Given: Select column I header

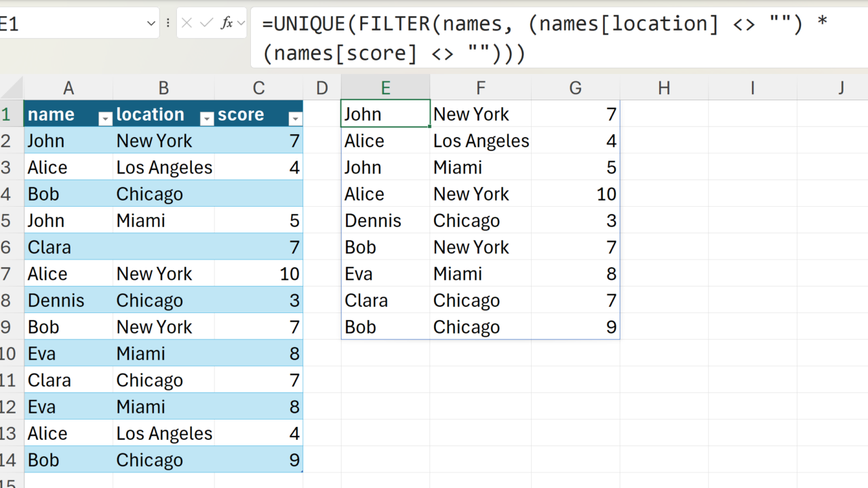Looking at the screenshot, I should pyautogui.click(x=753, y=87).
